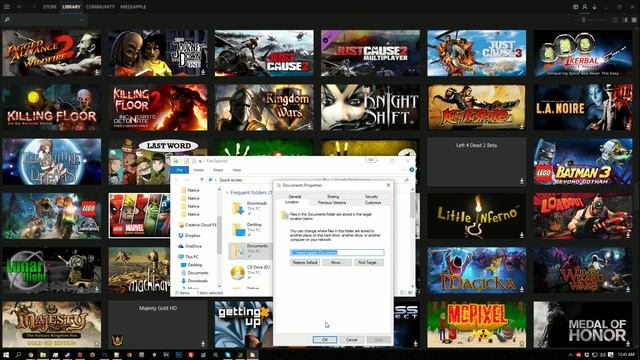The width and height of the screenshot is (640, 360).
Task: Select This PC in navigation pane
Action: click(x=189, y=257)
